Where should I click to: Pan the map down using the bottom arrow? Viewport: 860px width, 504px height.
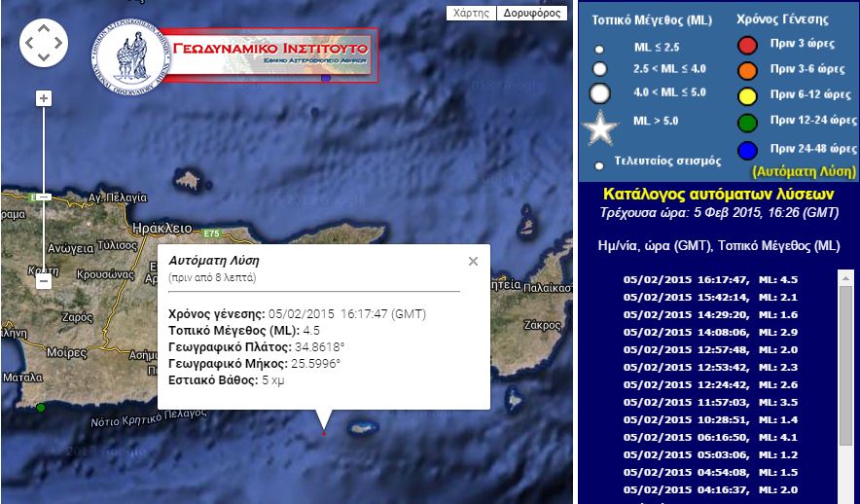44,58
